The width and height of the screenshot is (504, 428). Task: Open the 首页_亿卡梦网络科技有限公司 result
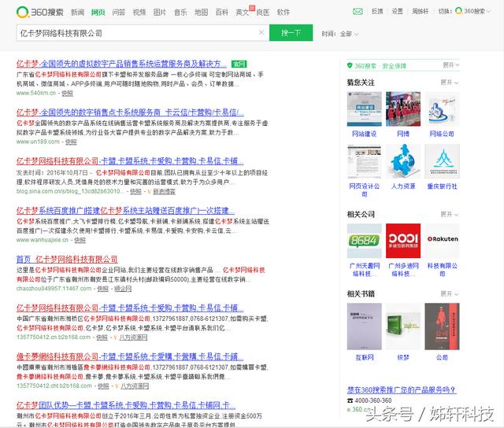pyautogui.click(x=67, y=259)
